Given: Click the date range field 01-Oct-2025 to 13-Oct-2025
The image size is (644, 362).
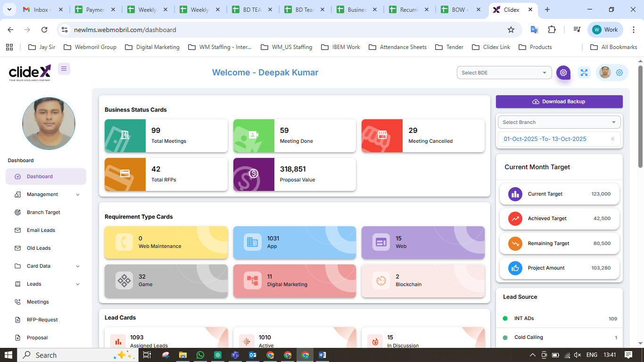Looking at the screenshot, I should (x=559, y=139).
